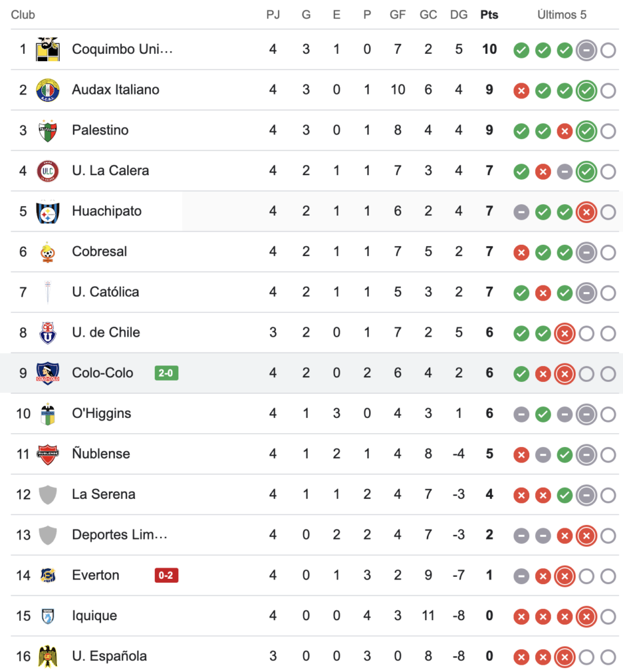Click the Cobresal club logo
Viewport: 623px width, 672px height.
[48, 252]
